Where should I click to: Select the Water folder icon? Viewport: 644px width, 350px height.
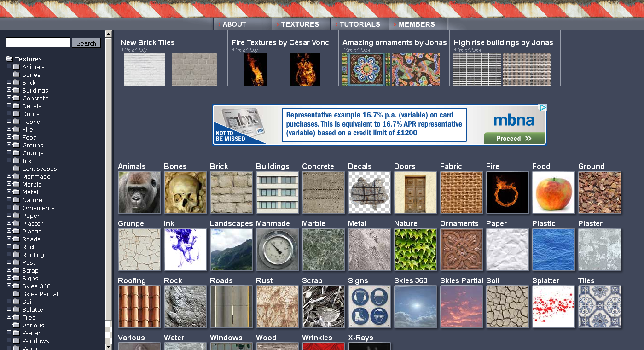[x=16, y=333]
